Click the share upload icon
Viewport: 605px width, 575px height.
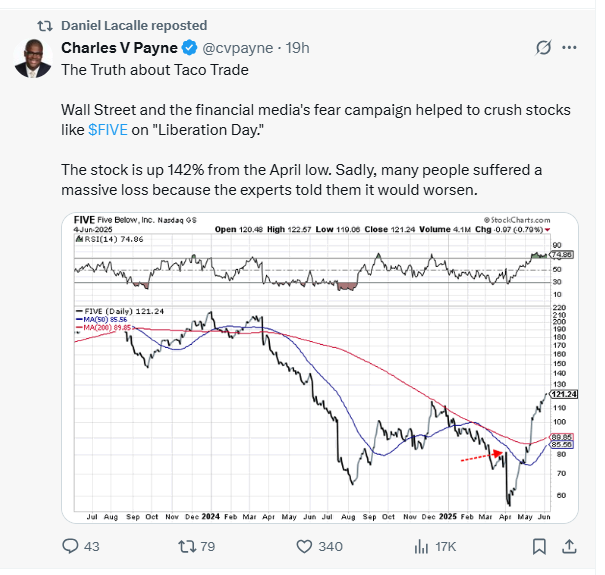pos(569,546)
